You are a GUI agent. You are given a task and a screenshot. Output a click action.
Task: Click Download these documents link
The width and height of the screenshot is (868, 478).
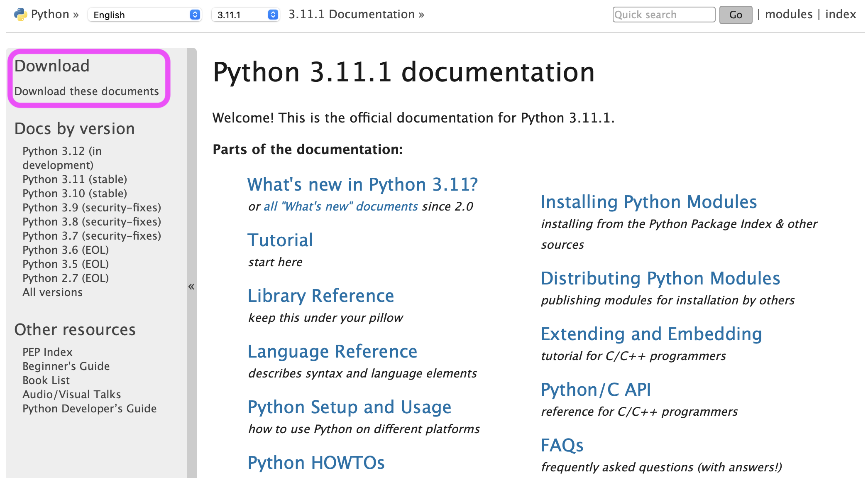(87, 91)
